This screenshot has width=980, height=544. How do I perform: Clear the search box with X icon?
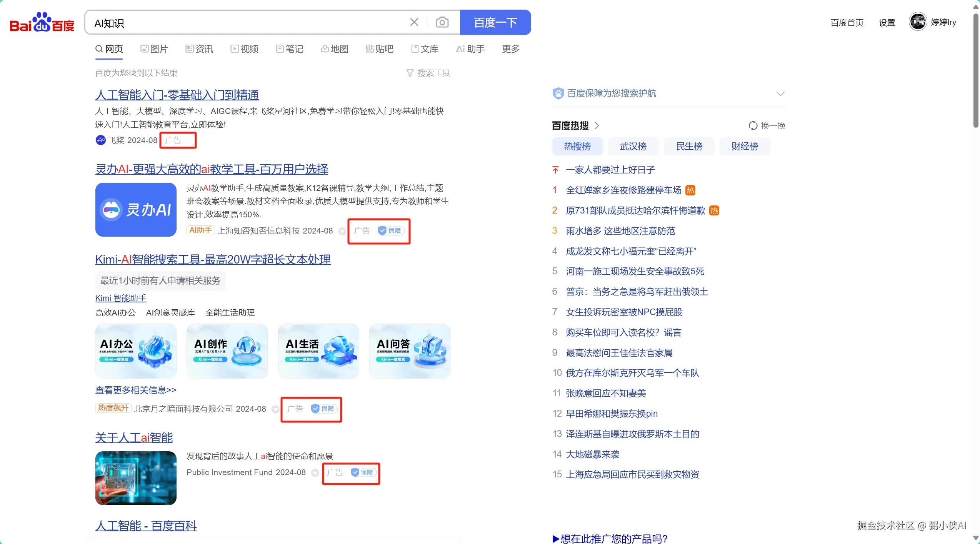click(x=414, y=22)
